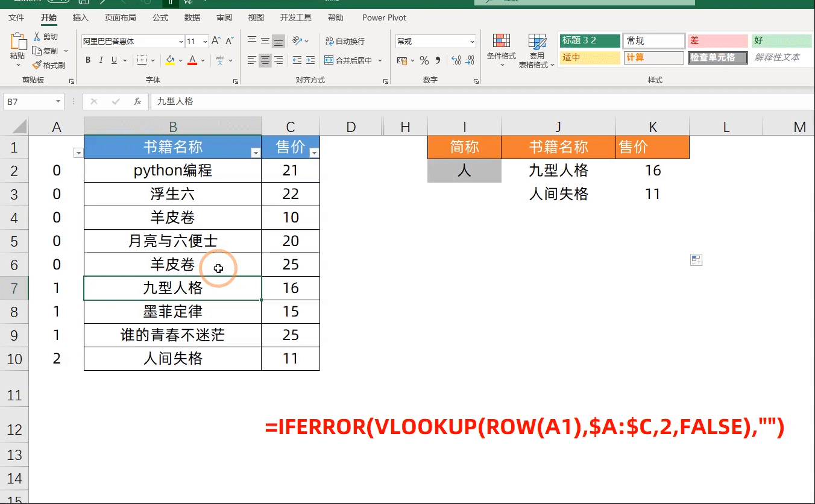The height and width of the screenshot is (504, 815).
Task: Decrease decimal places icon
Action: pyautogui.click(x=470, y=60)
